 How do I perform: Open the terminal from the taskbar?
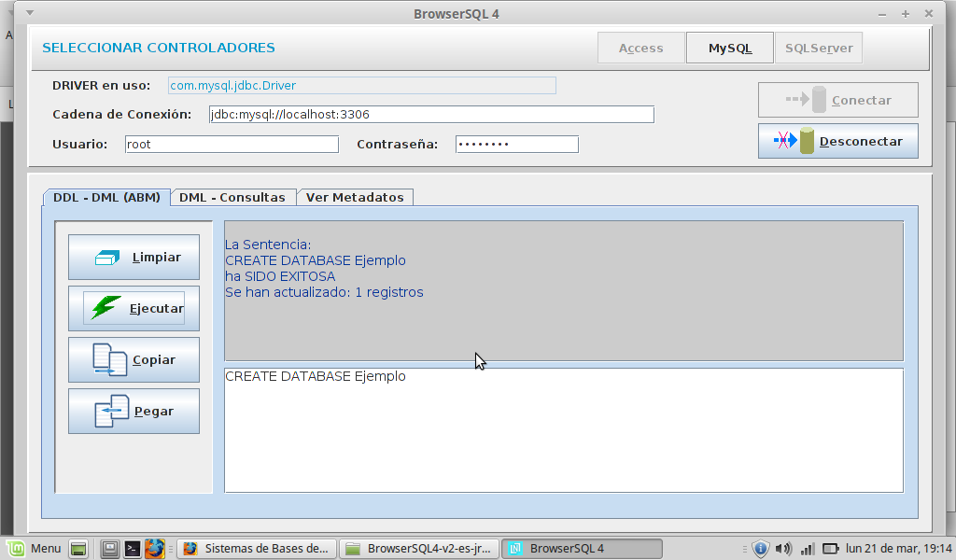(133, 549)
